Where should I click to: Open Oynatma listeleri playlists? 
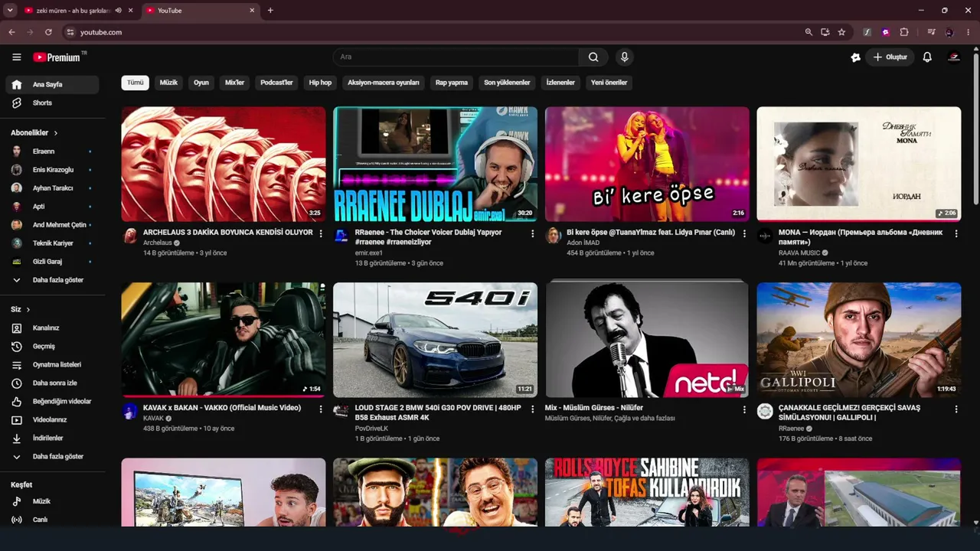coord(52,364)
